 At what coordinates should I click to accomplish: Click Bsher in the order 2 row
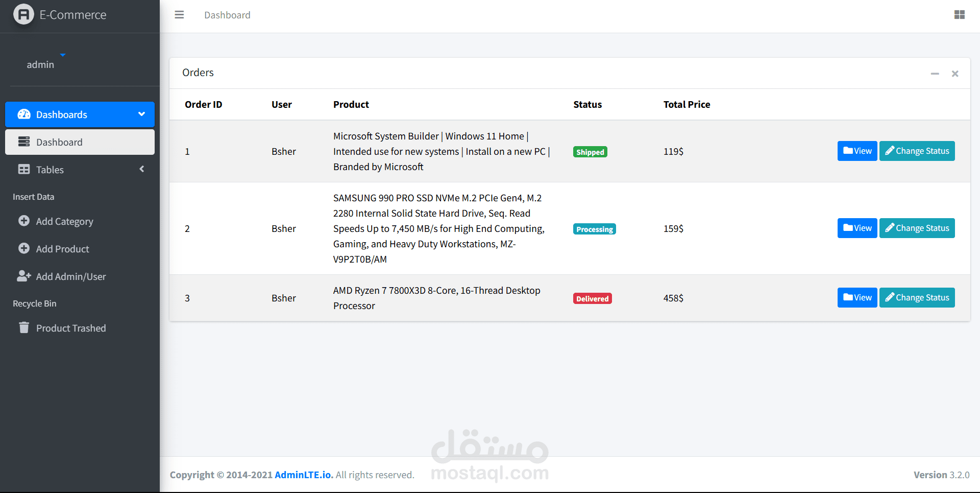(284, 228)
